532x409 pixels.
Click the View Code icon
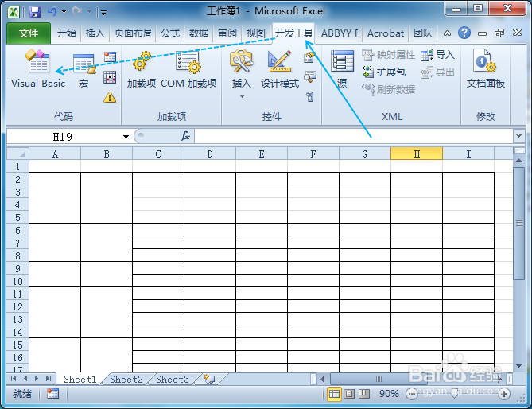click(x=310, y=77)
